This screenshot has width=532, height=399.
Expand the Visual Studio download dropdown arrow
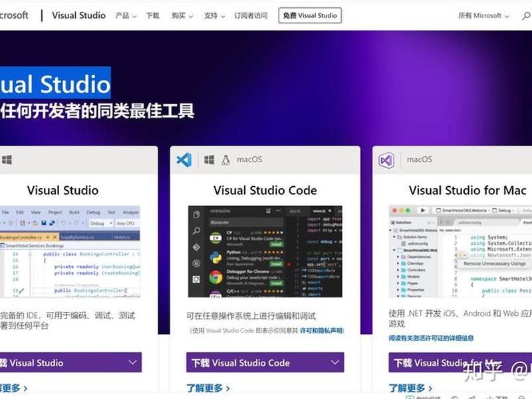132,362
